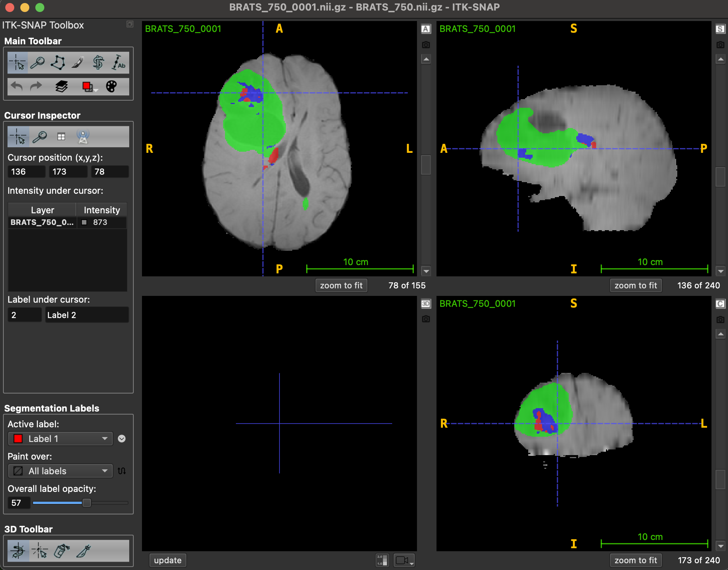Open the Paint over All labels dropdown

[60, 471]
